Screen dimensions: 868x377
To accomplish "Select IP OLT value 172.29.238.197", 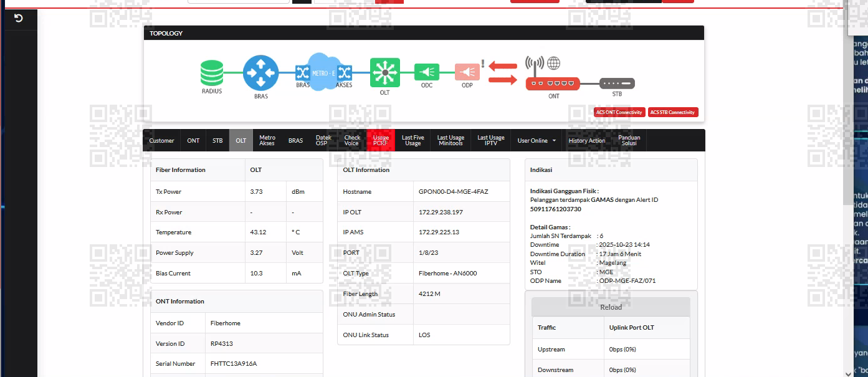I will (x=441, y=212).
